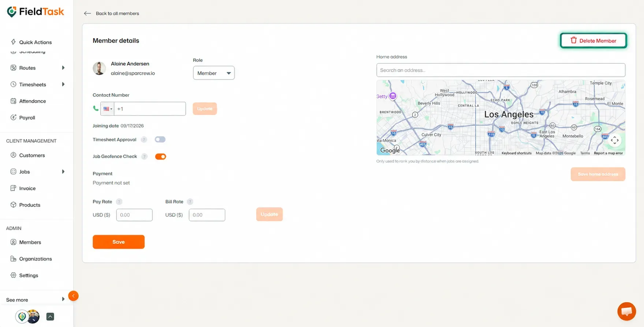Go to Attendance in the sidebar
This screenshot has height=327, width=644.
(x=33, y=101)
